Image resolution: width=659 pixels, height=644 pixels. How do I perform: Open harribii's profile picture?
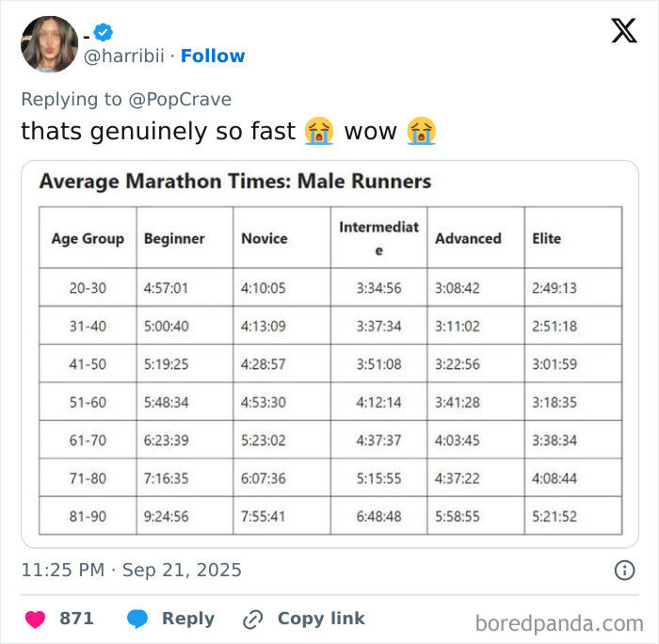click(50, 43)
